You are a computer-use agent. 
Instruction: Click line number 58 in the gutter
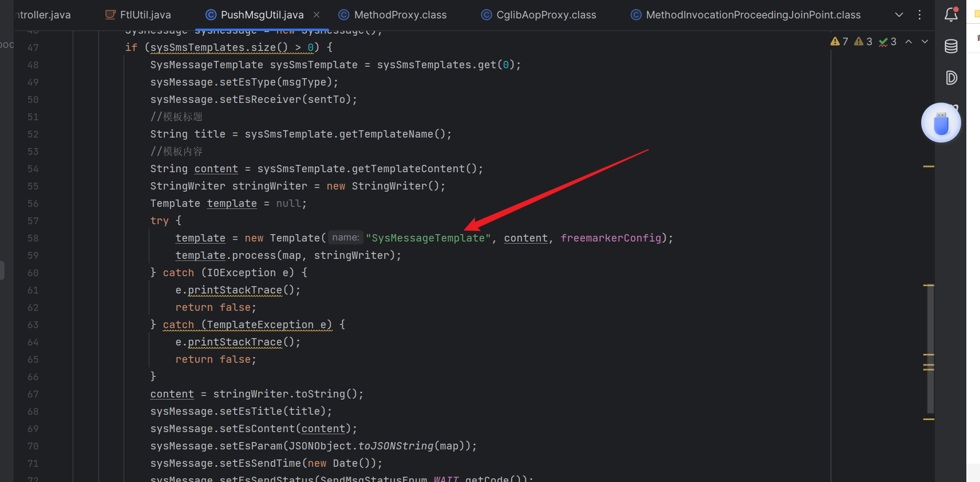coord(33,238)
